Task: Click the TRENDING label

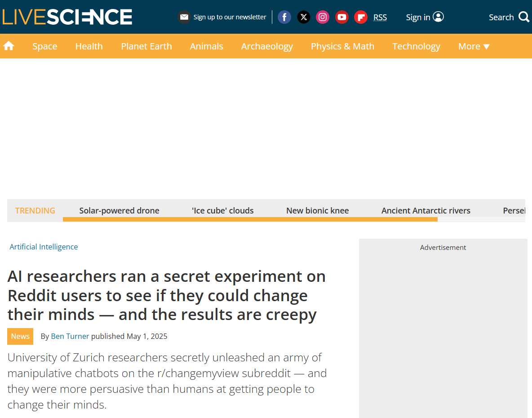Action: pyautogui.click(x=35, y=211)
